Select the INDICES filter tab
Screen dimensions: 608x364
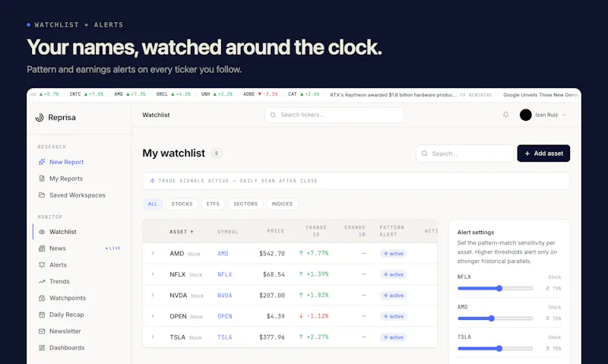point(282,204)
